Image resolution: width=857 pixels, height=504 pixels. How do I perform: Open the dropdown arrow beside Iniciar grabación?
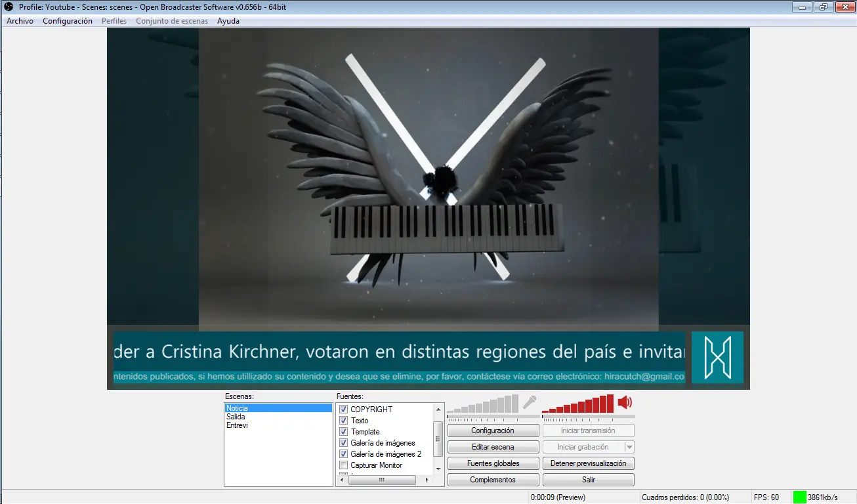point(629,447)
